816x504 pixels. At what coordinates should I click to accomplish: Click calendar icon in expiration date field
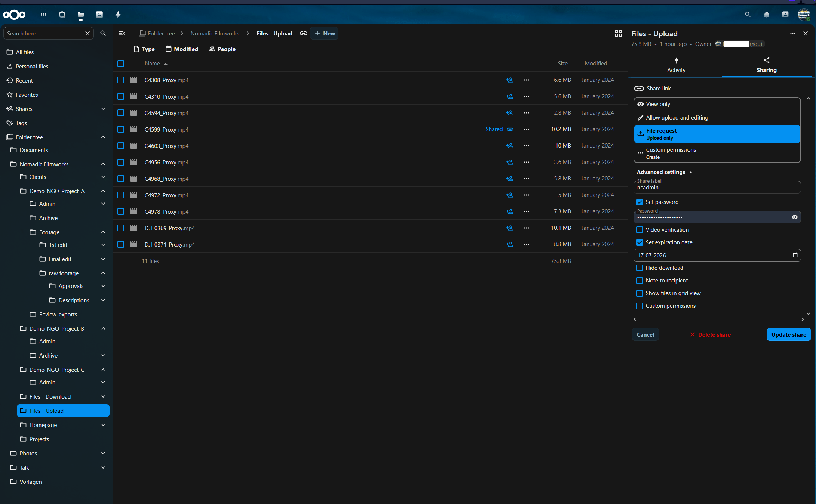[x=795, y=255]
